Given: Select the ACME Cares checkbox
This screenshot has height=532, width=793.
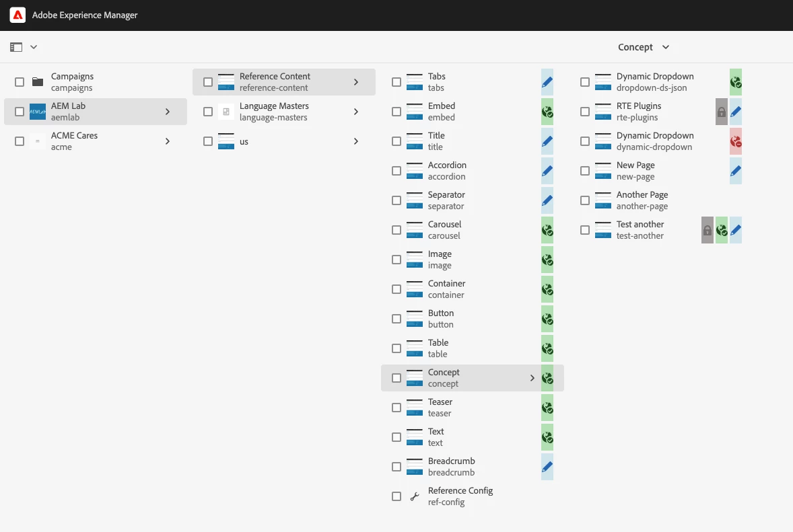Looking at the screenshot, I should (20, 141).
